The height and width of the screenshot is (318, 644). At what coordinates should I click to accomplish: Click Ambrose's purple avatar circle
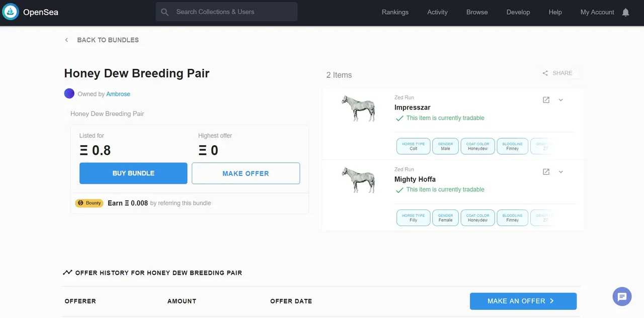click(69, 93)
